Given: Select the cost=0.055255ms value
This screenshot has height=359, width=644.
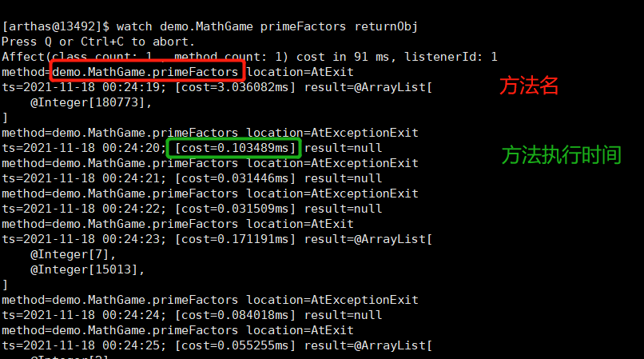Looking at the screenshot, I should pos(235,345).
